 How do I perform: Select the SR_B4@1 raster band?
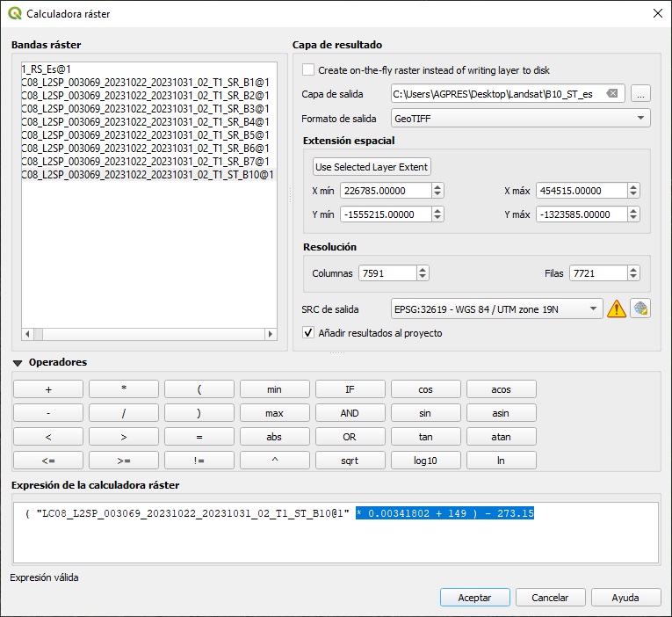coord(148,122)
